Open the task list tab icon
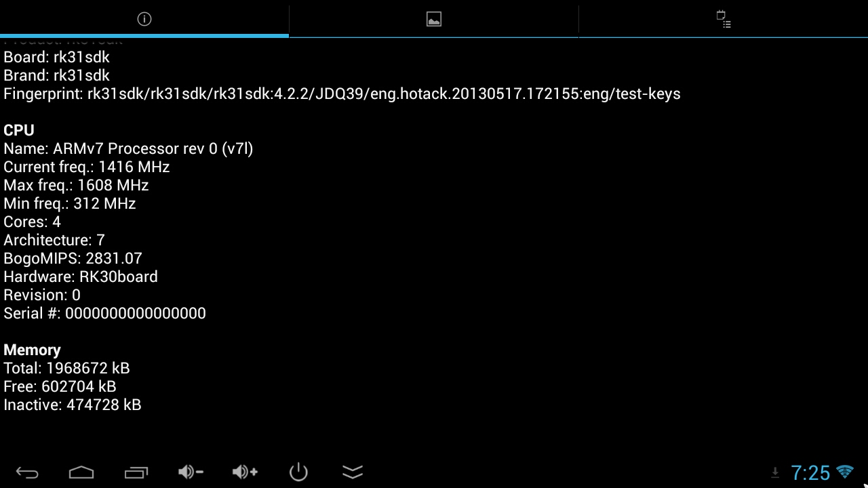The height and width of the screenshot is (488, 868). (x=724, y=19)
